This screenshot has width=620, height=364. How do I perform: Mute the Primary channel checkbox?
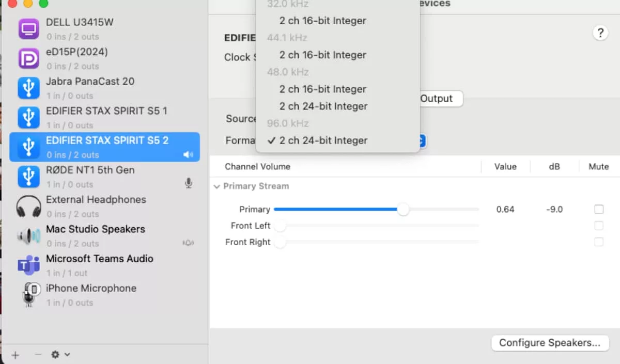pos(599,209)
